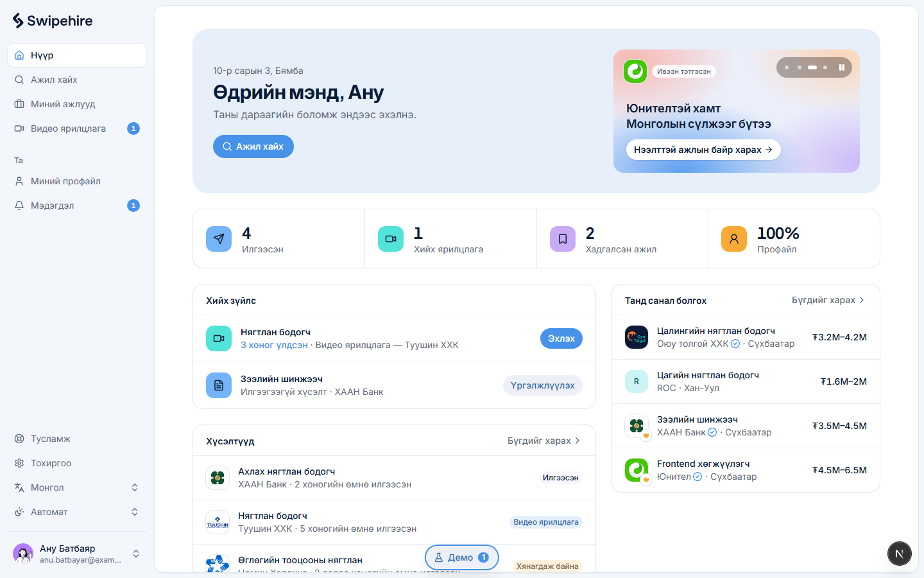The width and height of the screenshot is (924, 578).
Task: Jump to the first carousel slide dot
Action: coord(787,67)
